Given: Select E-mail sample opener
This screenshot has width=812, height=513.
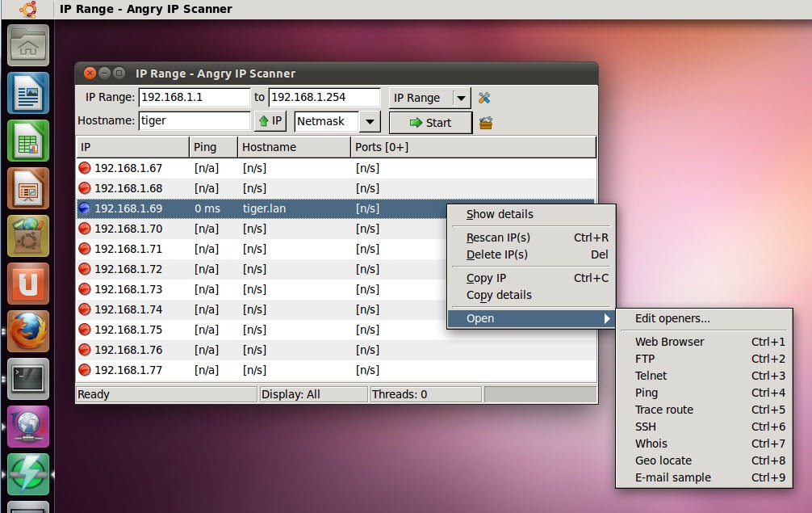Looking at the screenshot, I should (x=705, y=477).
